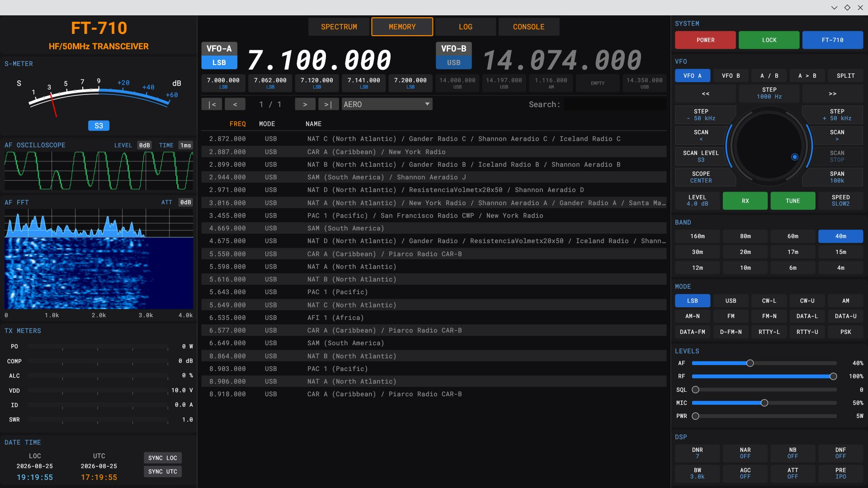Click SYNC UTC time button

coord(163,472)
